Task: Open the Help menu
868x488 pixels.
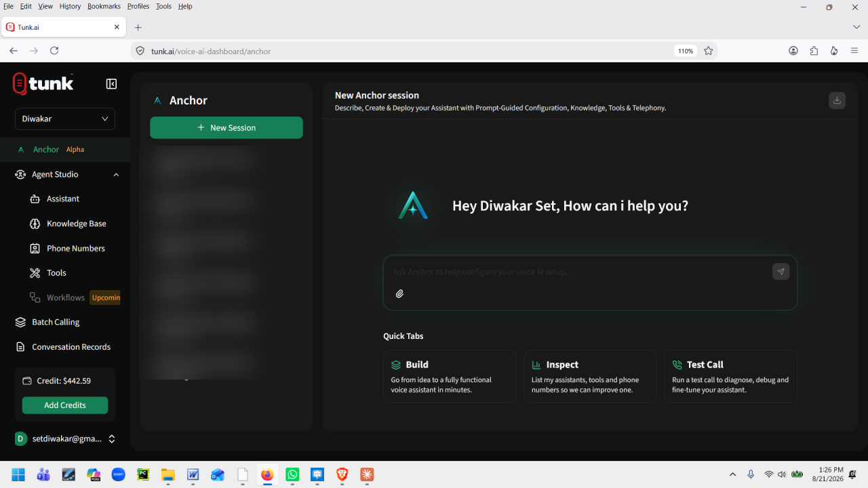Action: 185,6
